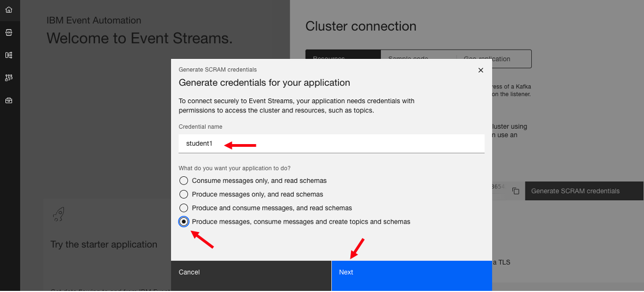Choose Produce and consume messages option

[184, 208]
